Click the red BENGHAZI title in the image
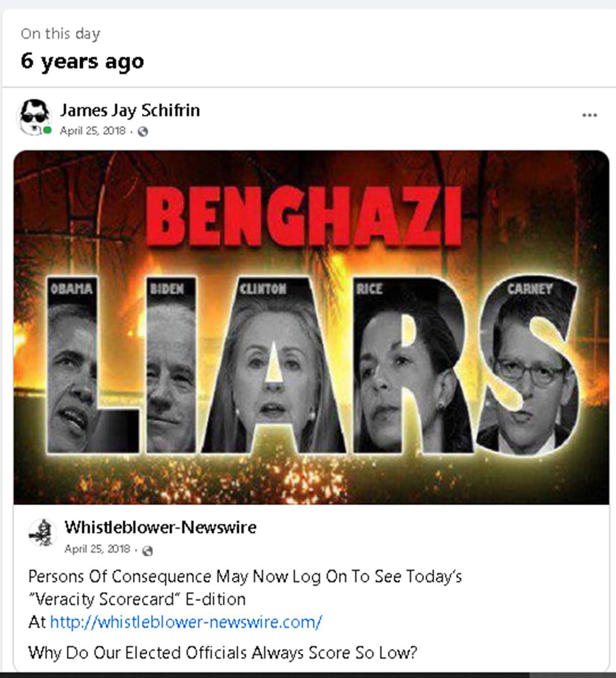Viewport: 616px width, 678px height. coord(305,217)
